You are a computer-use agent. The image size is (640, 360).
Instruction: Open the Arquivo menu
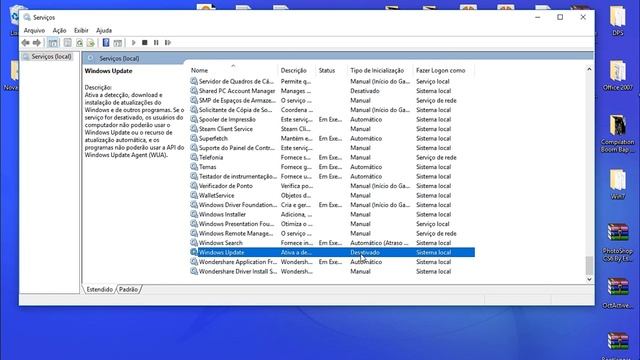pos(34,30)
